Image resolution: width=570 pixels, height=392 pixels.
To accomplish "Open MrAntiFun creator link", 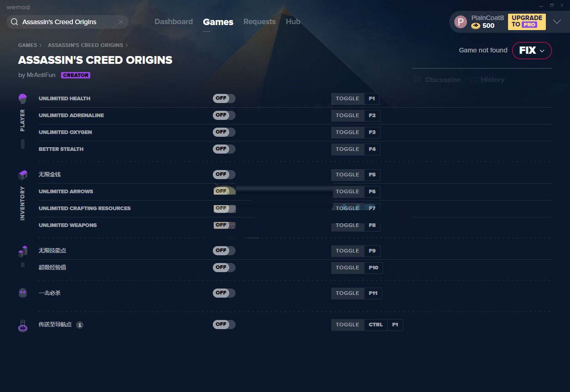I will click(x=41, y=75).
